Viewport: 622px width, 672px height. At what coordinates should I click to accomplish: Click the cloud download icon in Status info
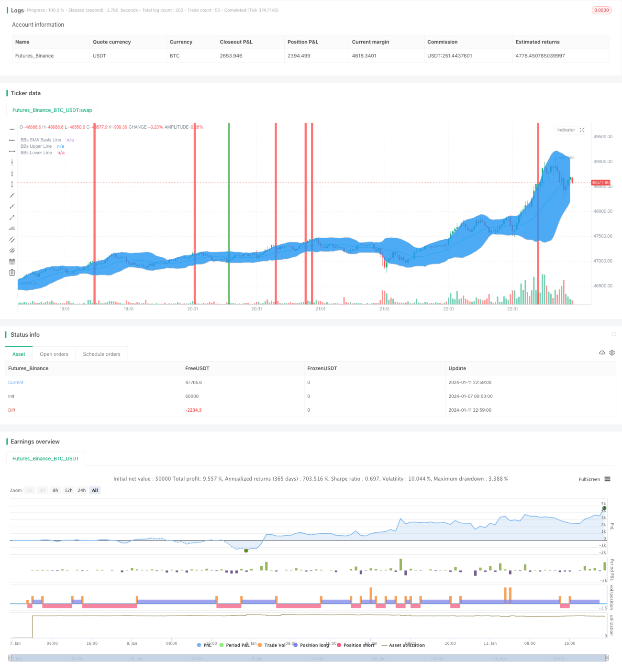602,353
